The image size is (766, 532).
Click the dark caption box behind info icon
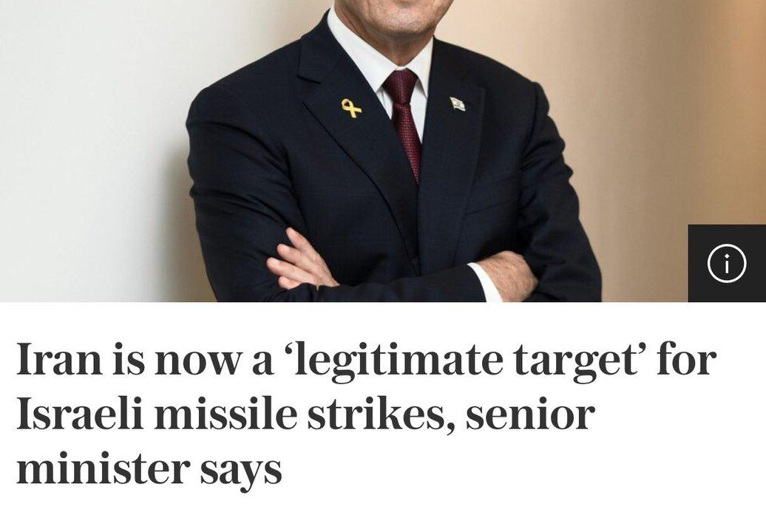(727, 263)
